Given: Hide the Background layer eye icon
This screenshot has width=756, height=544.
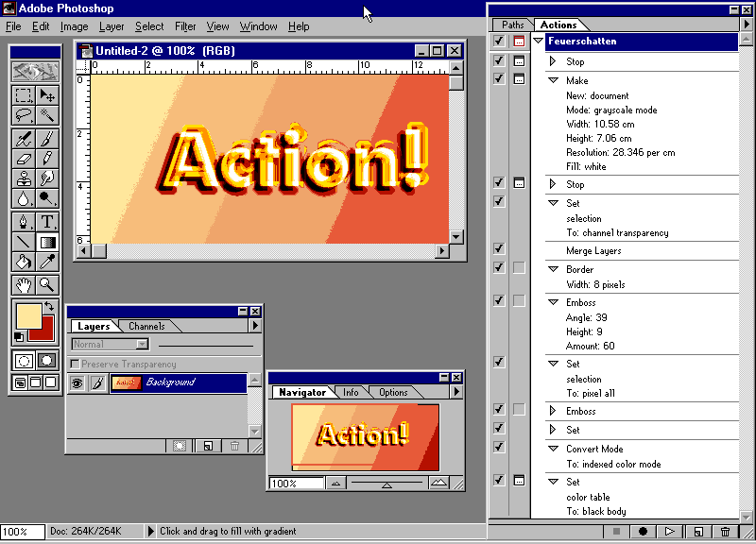Looking at the screenshot, I should pos(77,383).
